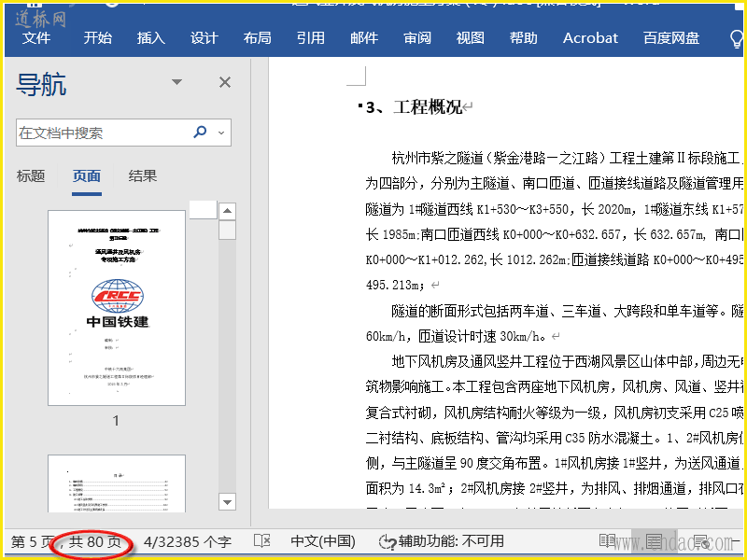Open the 引用 ribbon tab
747x560 pixels.
(x=311, y=37)
